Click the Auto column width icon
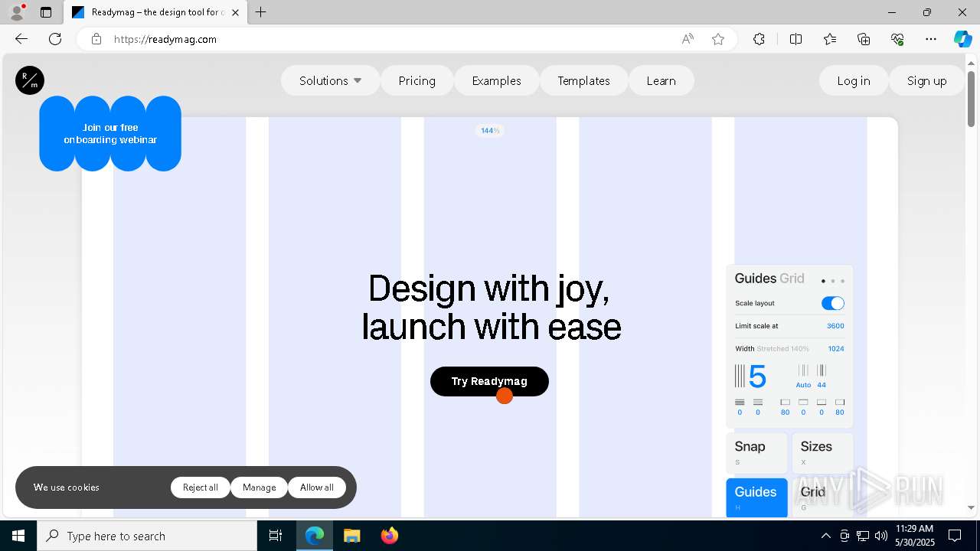This screenshot has width=980, height=551. point(803,370)
